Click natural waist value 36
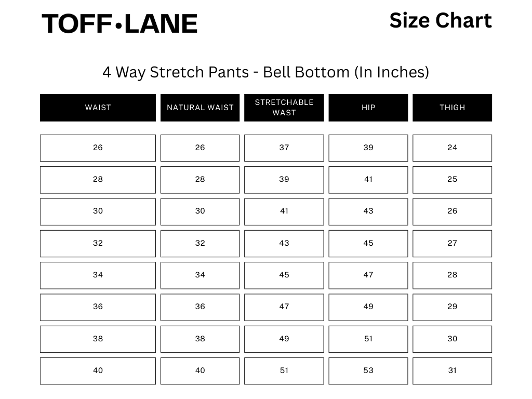Viewport: 532px width, 399px height. pos(200,307)
